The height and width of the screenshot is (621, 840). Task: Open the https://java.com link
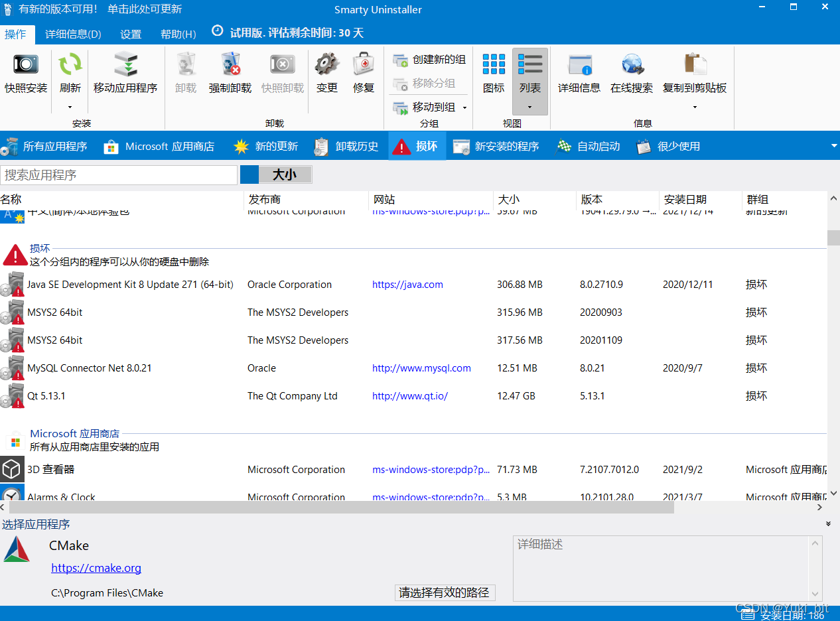click(407, 284)
